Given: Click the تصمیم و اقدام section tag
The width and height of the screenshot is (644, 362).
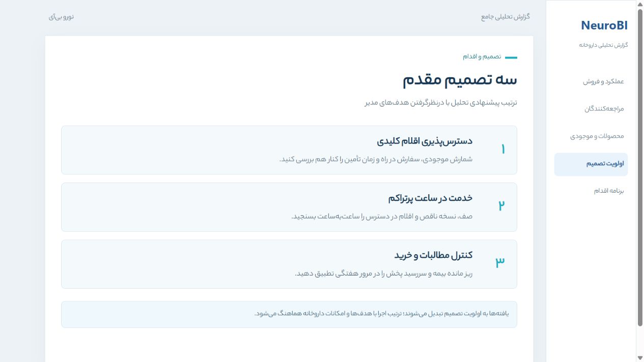Looking at the screenshot, I should coord(482,56).
